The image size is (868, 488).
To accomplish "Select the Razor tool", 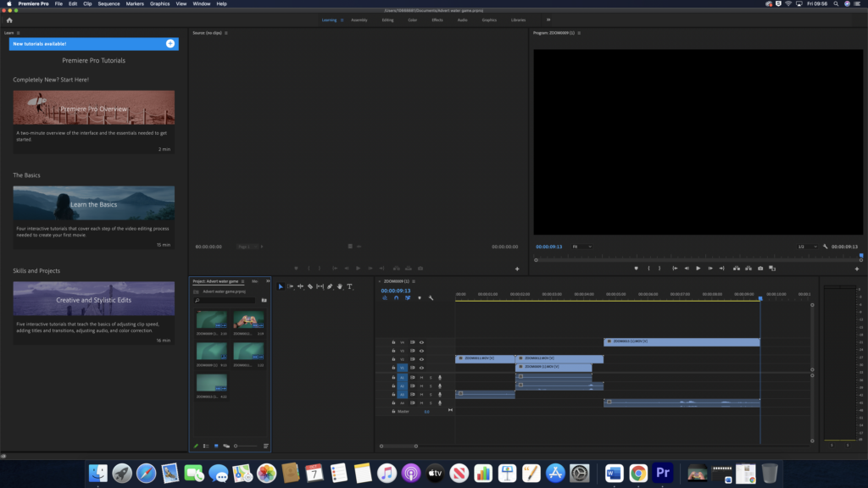I will pos(310,286).
